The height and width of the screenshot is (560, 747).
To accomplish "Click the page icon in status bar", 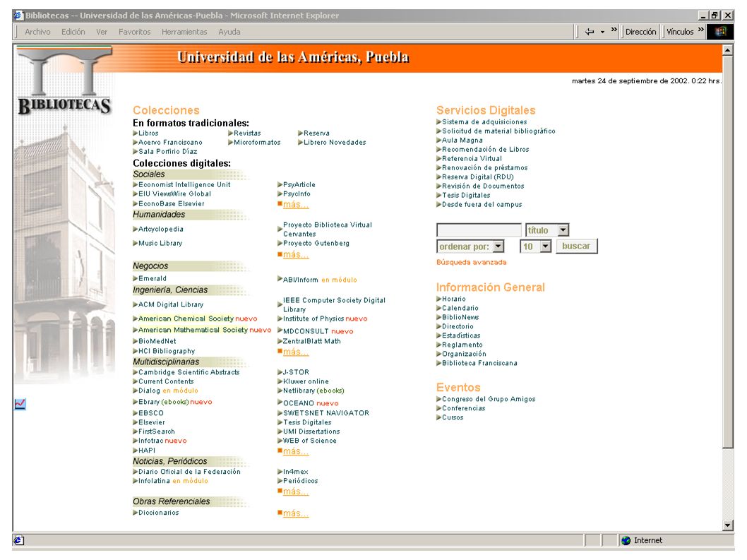I will click(x=18, y=540).
